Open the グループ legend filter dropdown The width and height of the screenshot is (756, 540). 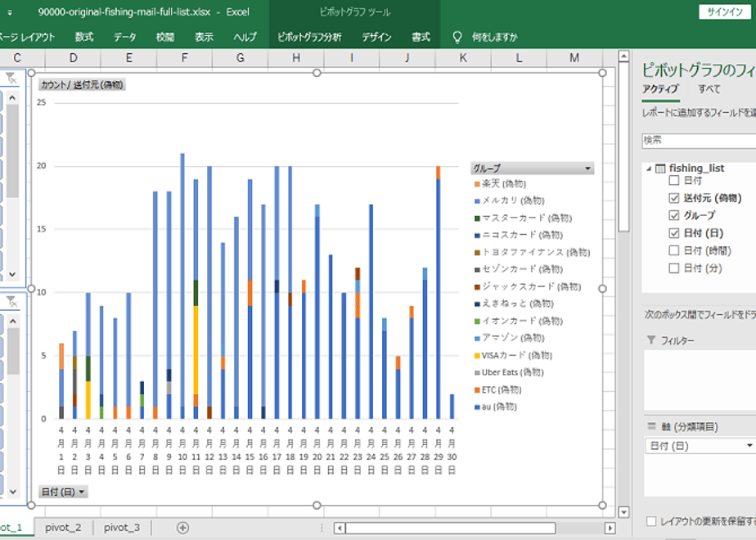[x=587, y=169]
